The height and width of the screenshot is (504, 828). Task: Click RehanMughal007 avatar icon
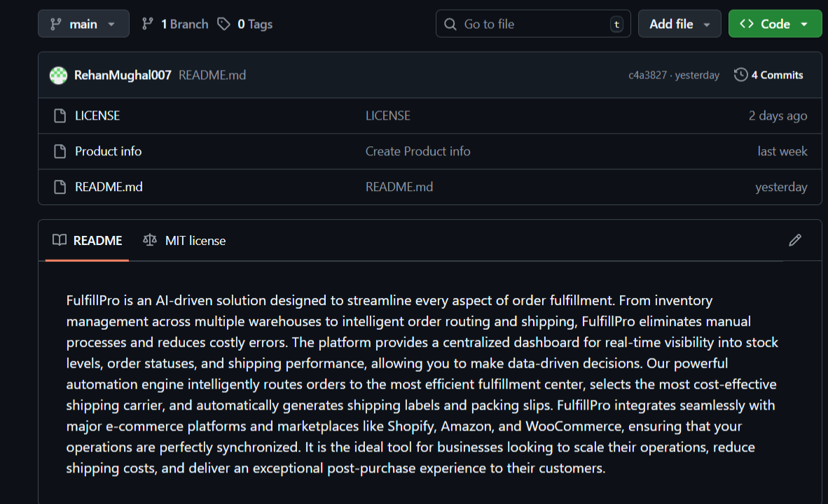tap(58, 75)
